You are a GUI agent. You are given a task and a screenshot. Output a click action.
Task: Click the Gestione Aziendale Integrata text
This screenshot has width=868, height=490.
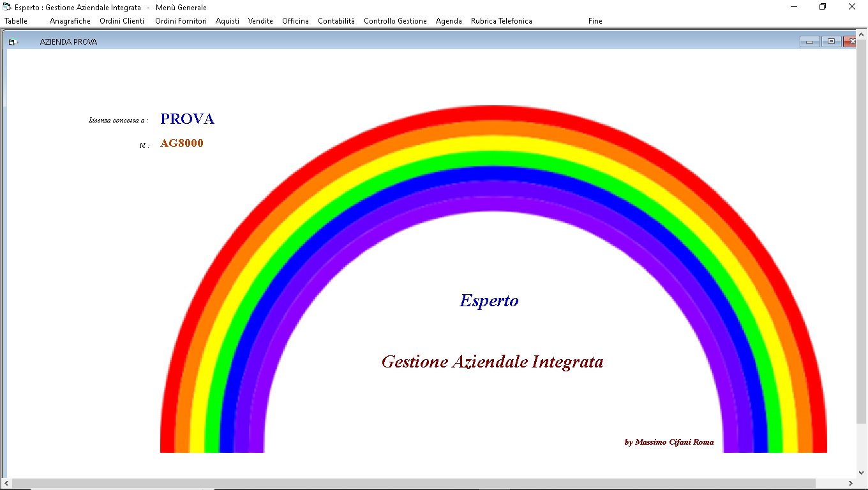[x=493, y=362]
